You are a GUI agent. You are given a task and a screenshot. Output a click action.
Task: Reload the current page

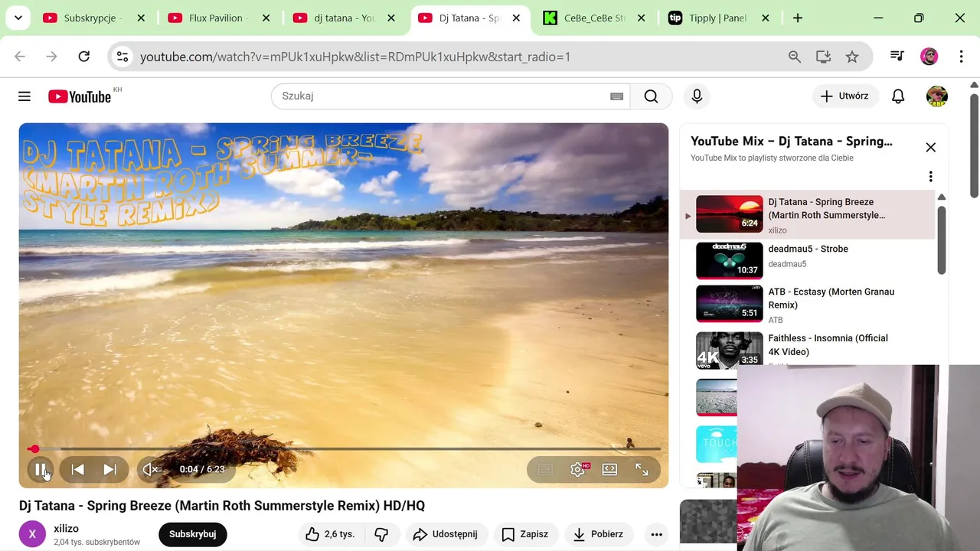pyautogui.click(x=84, y=57)
